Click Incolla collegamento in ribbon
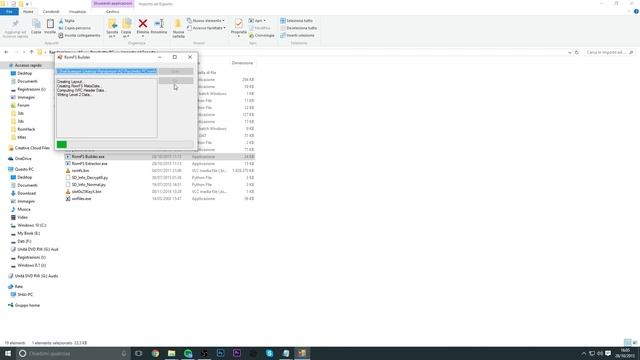640x360 pixels. [x=79, y=36]
